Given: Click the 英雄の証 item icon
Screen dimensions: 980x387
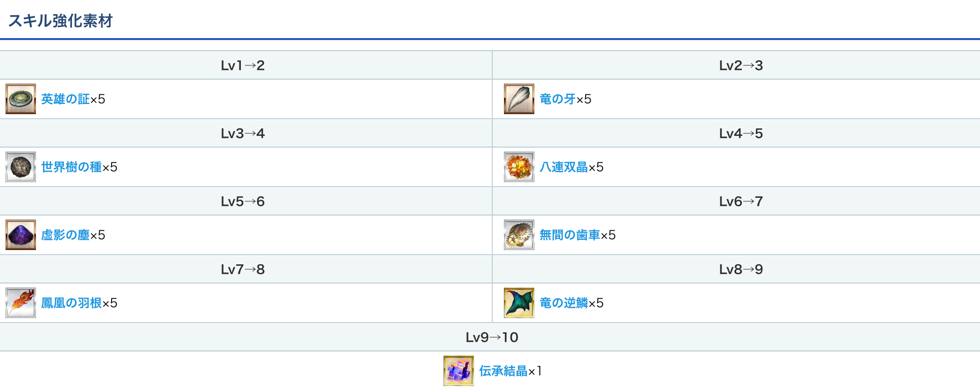Looking at the screenshot, I should click(x=21, y=99).
